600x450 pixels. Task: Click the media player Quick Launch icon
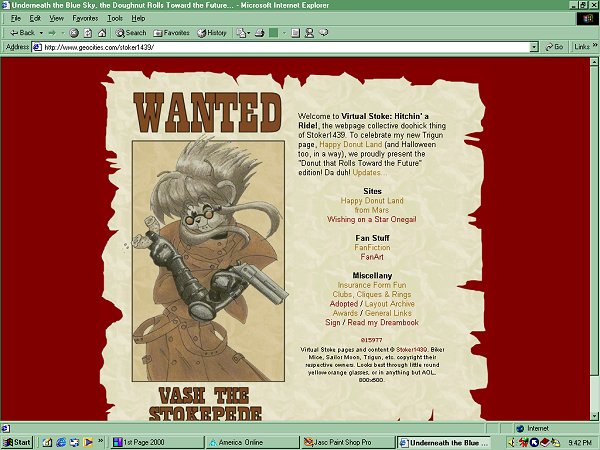(88, 443)
